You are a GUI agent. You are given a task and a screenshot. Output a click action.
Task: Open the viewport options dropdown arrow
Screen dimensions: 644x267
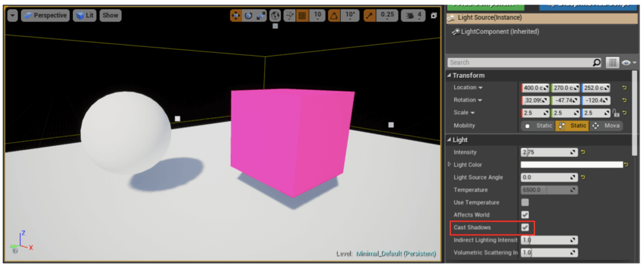(x=12, y=15)
